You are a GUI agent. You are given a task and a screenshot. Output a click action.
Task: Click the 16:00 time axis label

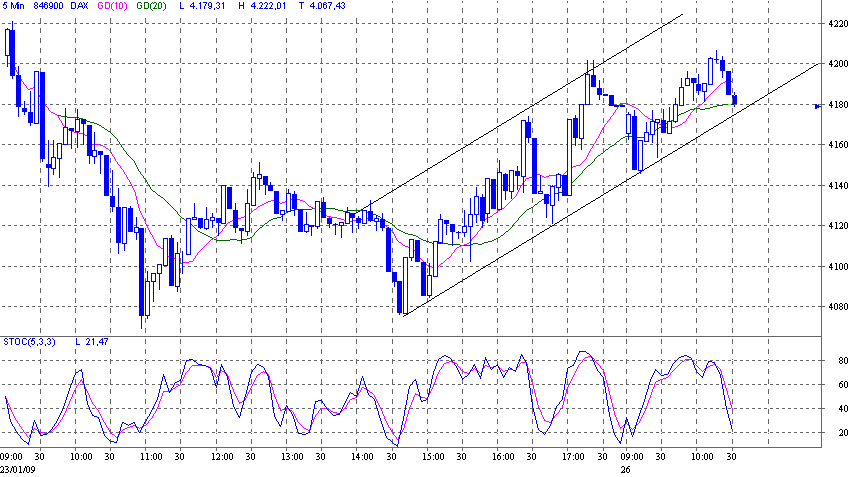click(x=503, y=457)
